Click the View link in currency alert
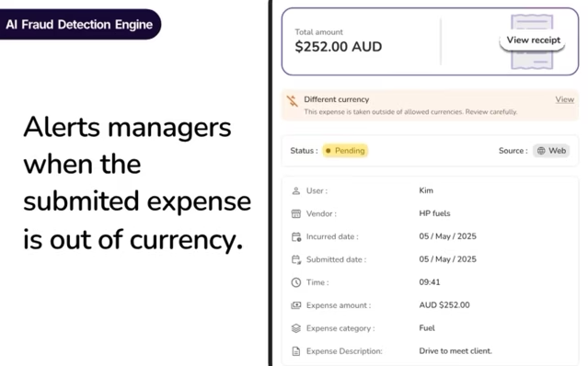The width and height of the screenshot is (588, 366). (564, 99)
